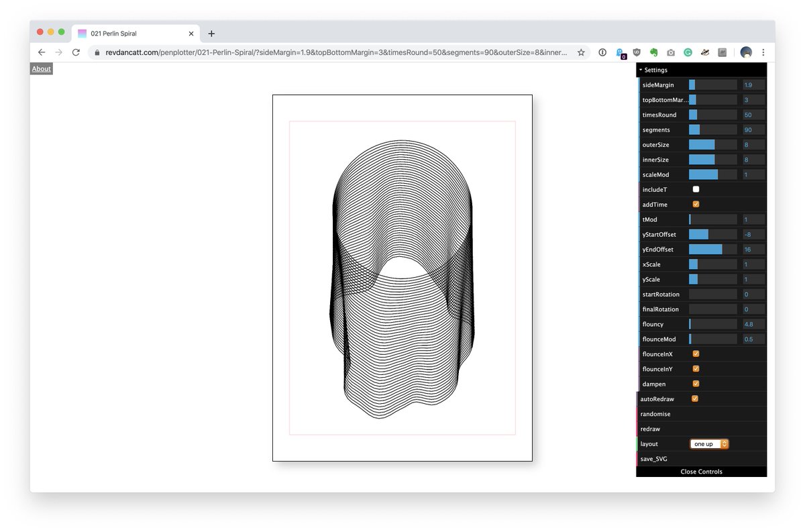Click the gray square extension icon
The width and height of the screenshot is (805, 532).
click(722, 52)
